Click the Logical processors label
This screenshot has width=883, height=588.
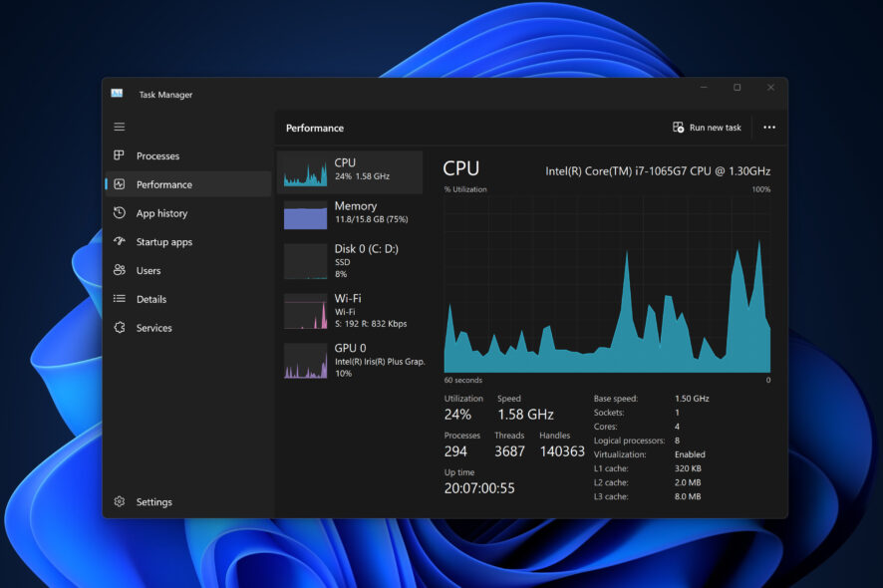[629, 441]
